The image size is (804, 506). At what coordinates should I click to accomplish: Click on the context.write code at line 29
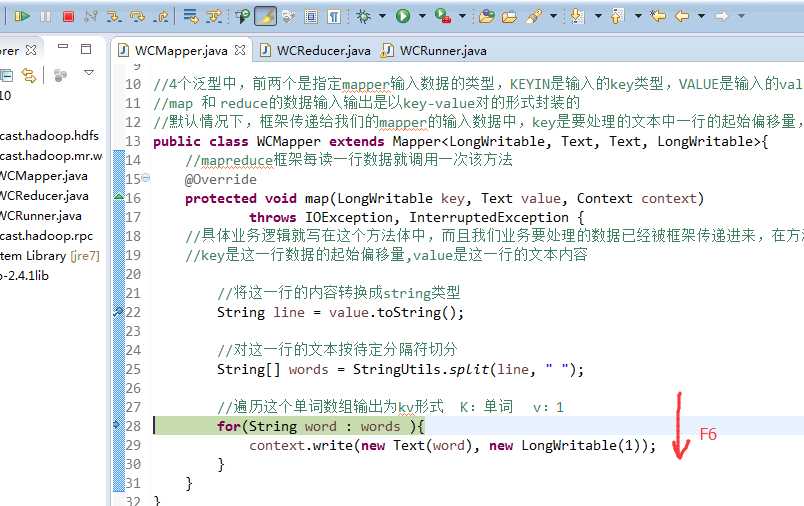(452, 445)
